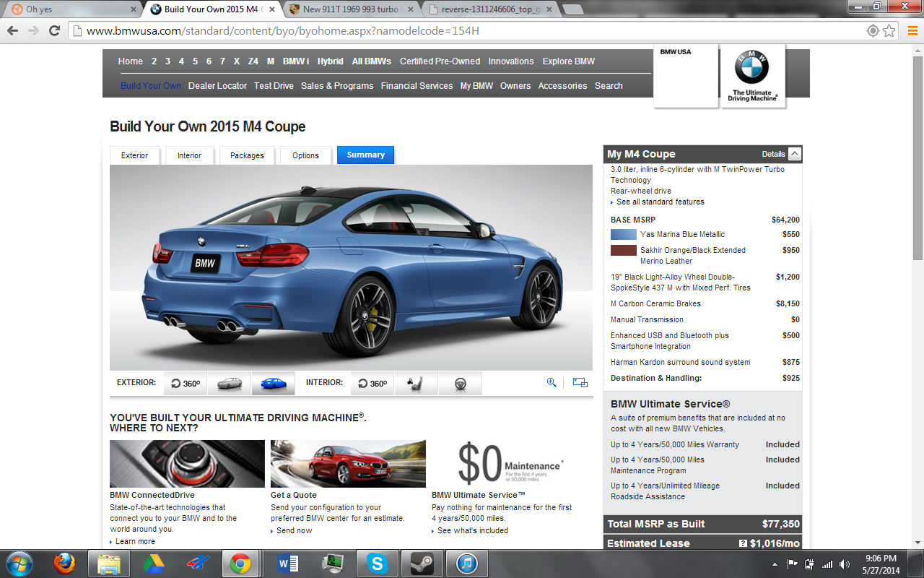924x578 pixels.
Task: Switch to the New 911T 1969 browser tab
Action: [352, 9]
